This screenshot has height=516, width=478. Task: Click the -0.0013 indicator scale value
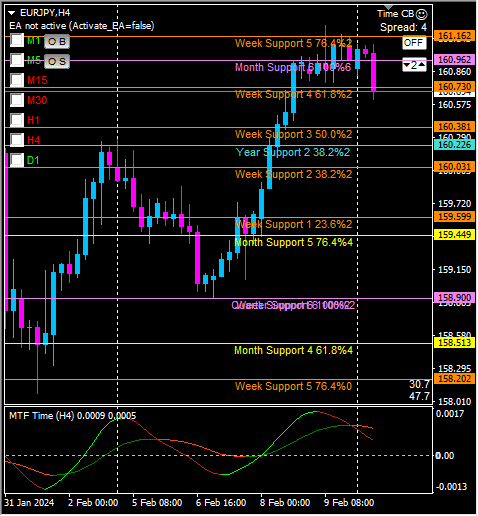[451, 487]
